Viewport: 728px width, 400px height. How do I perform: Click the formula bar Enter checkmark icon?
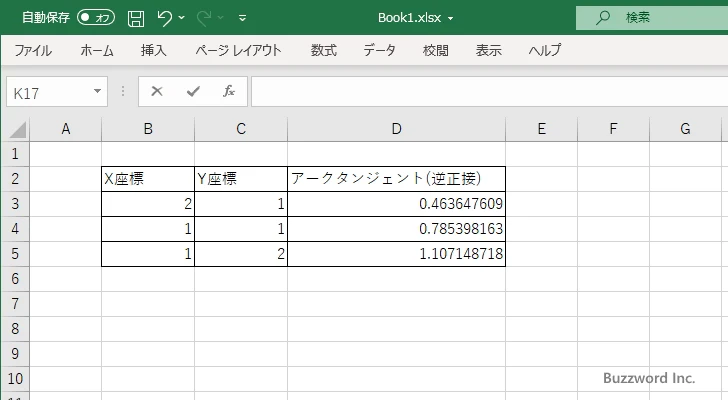point(193,91)
